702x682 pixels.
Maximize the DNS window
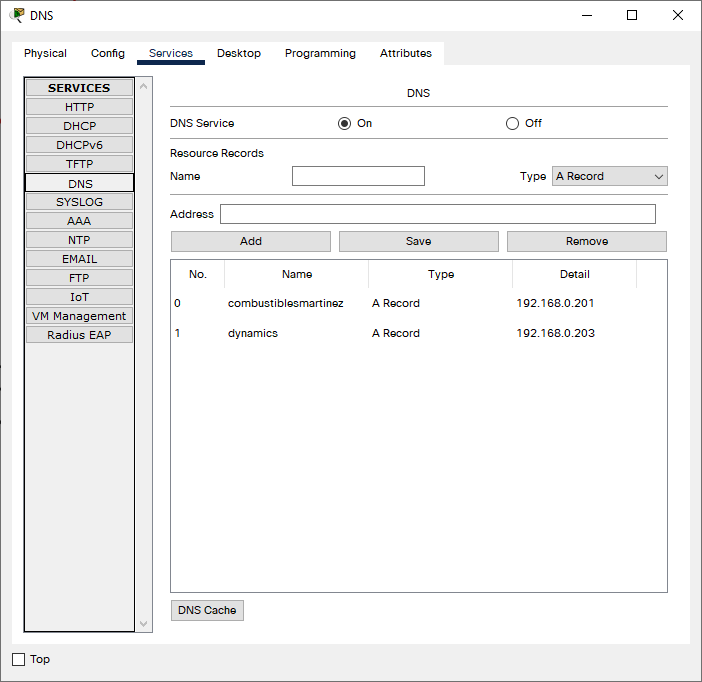coord(632,15)
